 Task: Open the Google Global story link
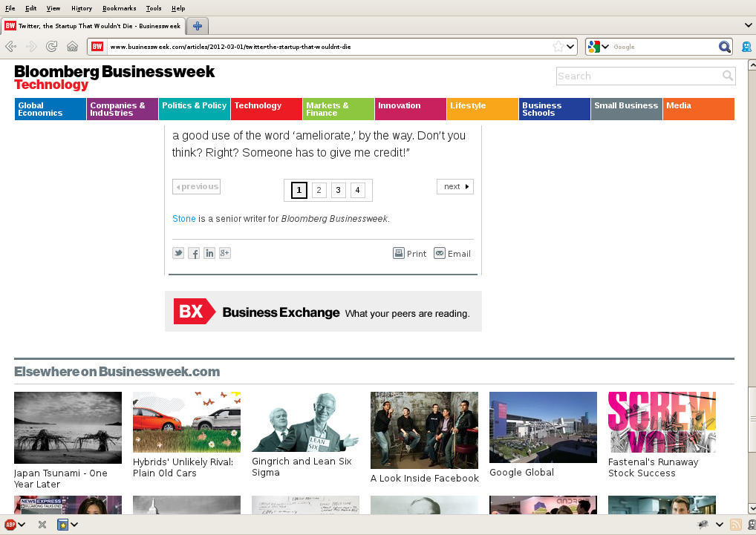(x=521, y=473)
